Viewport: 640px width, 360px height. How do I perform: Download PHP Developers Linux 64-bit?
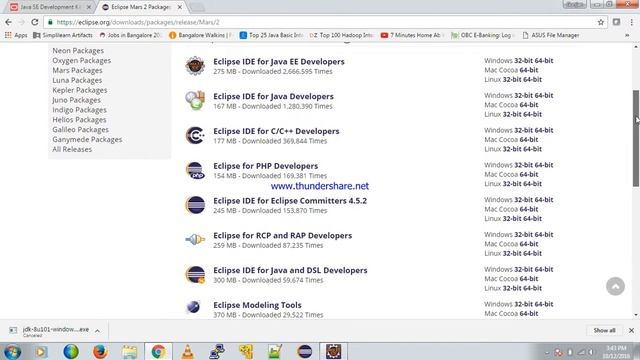tap(532, 184)
